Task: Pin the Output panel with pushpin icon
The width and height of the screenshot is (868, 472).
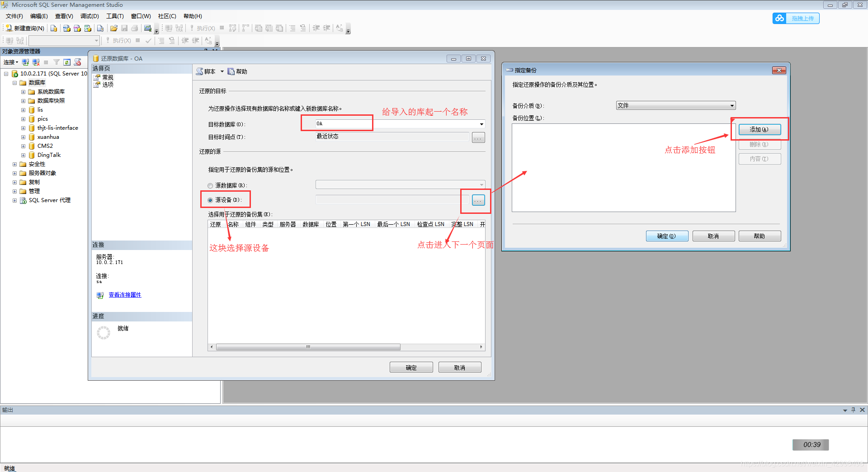Action: tap(854, 410)
